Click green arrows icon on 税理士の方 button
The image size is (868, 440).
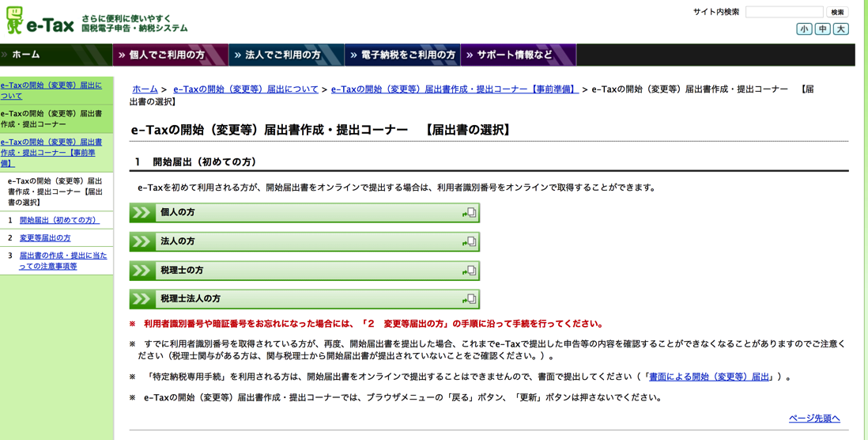(142, 271)
